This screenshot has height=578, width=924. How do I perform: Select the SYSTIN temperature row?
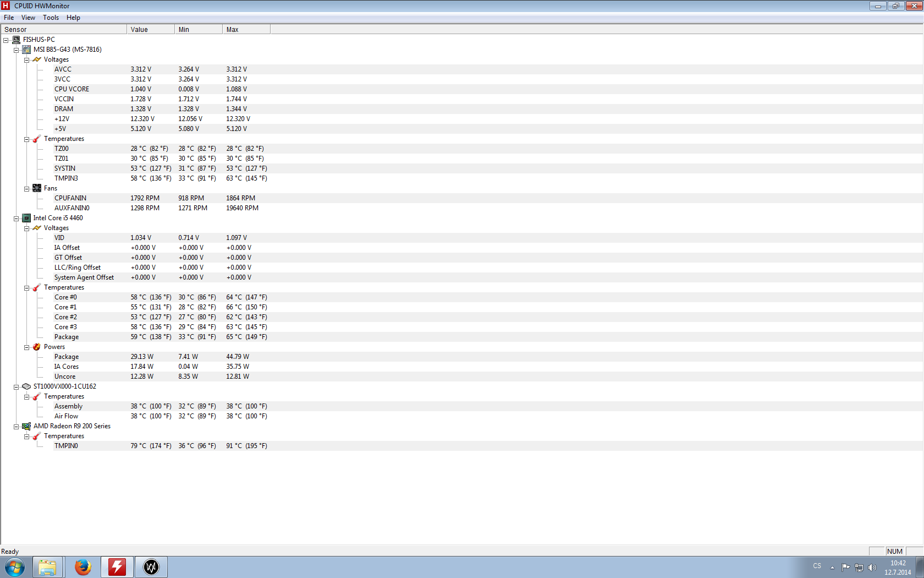point(488,168)
